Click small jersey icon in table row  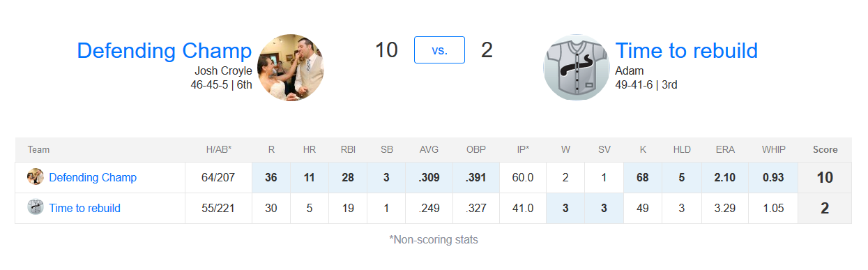(x=36, y=207)
